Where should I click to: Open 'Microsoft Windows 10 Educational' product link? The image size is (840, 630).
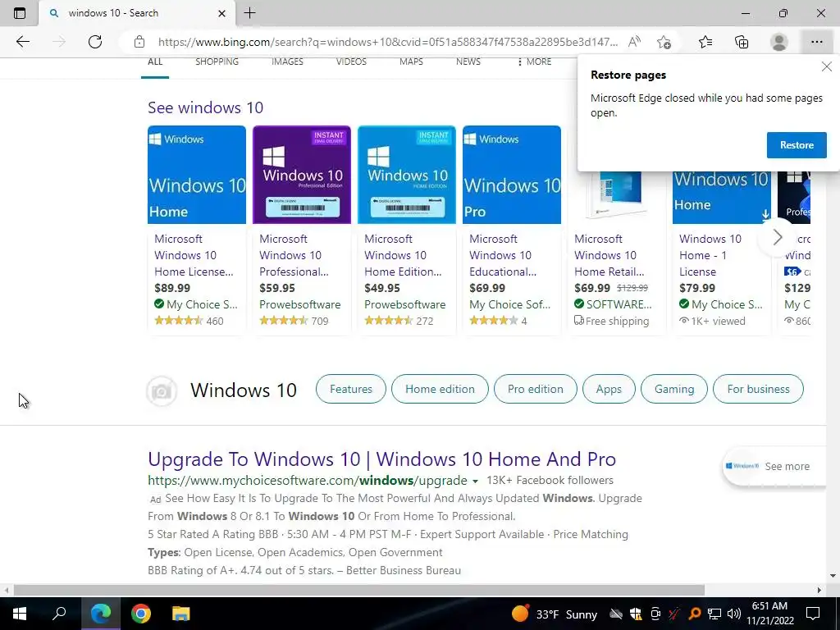(x=503, y=255)
